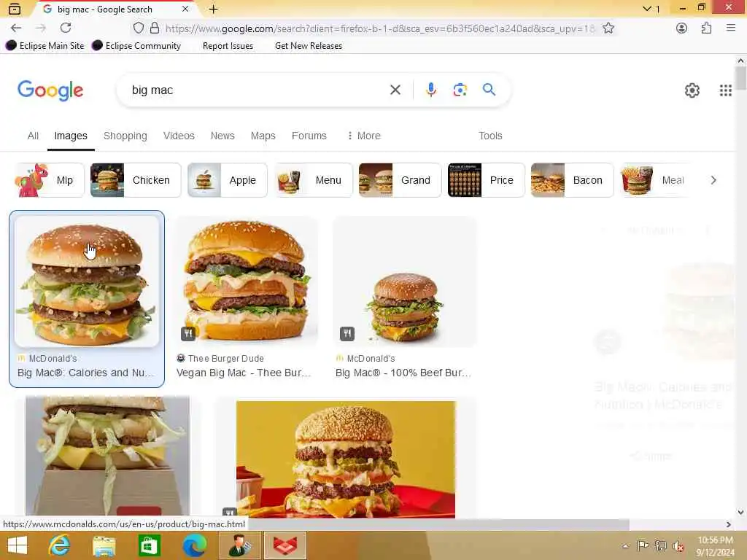747x560 pixels.
Task: Show hidden system tray icons
Action: click(625, 545)
